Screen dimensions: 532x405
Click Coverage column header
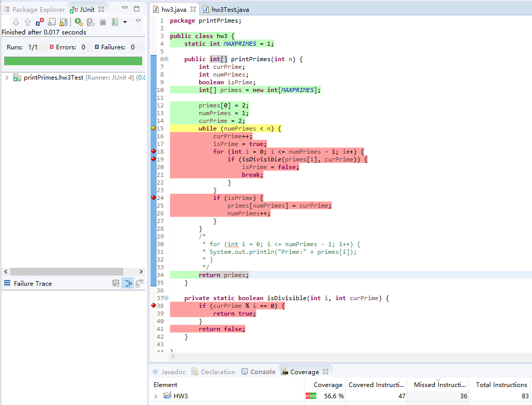tap(328, 384)
